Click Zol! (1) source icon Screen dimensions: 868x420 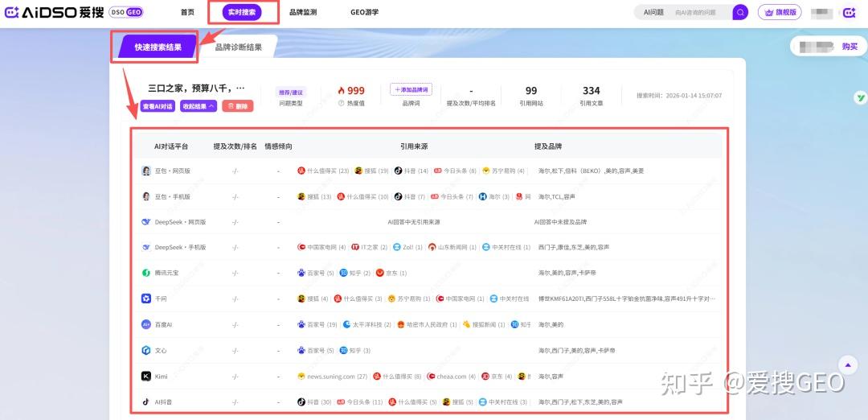[x=396, y=247]
